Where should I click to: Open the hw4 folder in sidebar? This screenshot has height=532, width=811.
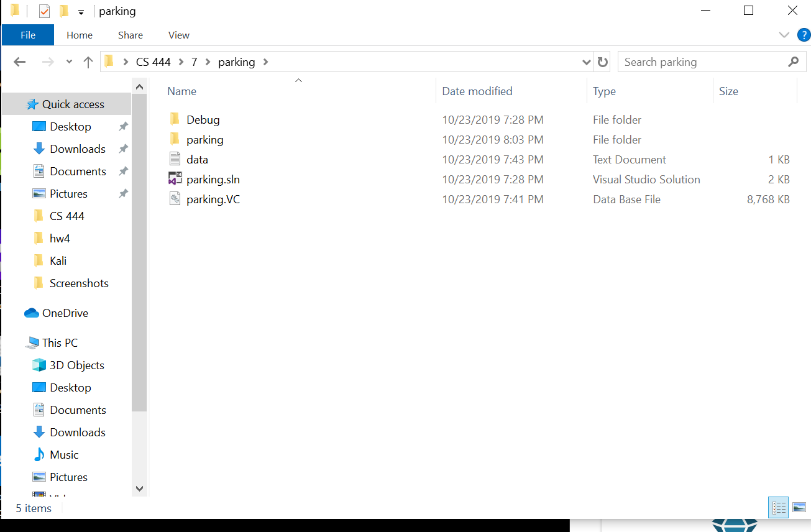tap(51, 239)
